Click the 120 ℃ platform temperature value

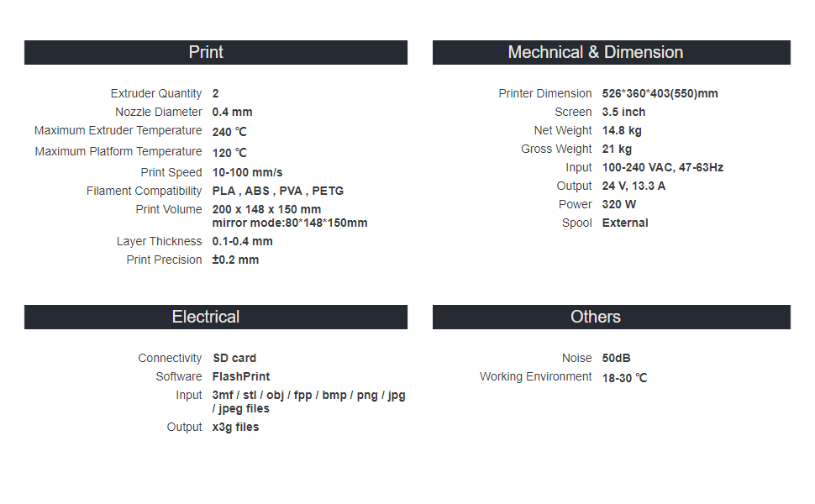point(229,152)
